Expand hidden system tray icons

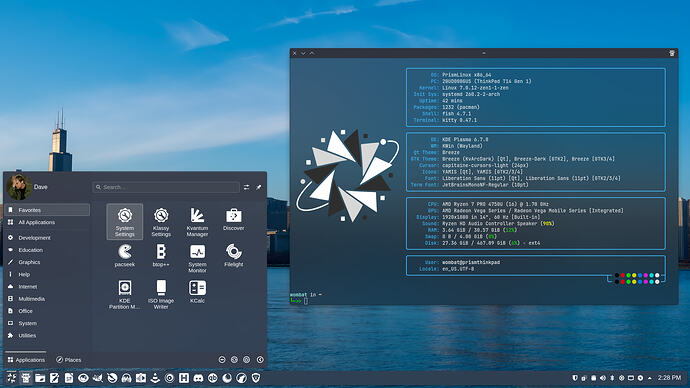(x=650, y=378)
